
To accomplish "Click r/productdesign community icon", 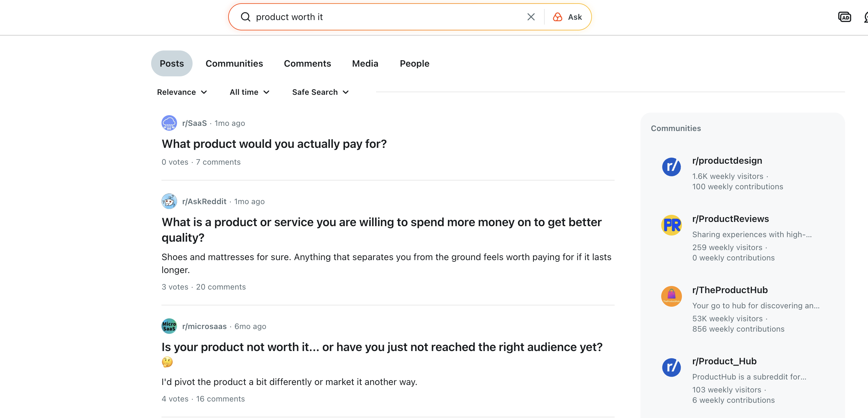I will pyautogui.click(x=671, y=167).
